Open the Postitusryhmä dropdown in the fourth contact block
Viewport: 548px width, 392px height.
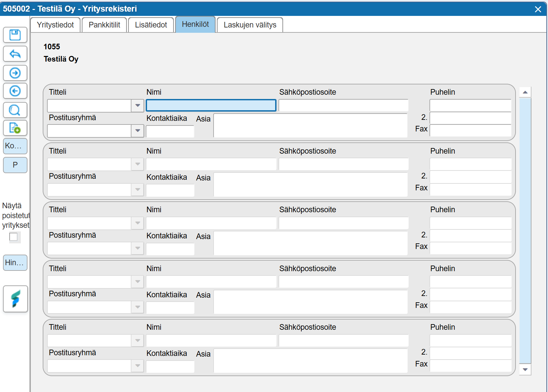(x=137, y=307)
